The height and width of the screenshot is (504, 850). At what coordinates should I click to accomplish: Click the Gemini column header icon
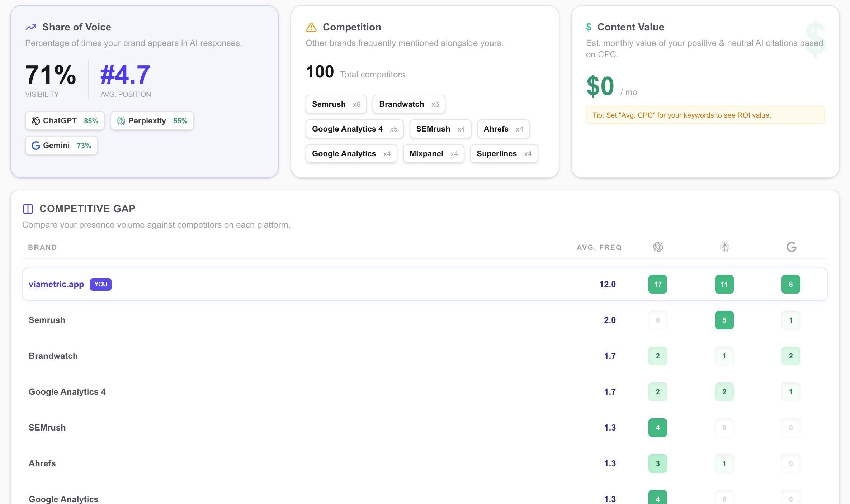coord(791,247)
